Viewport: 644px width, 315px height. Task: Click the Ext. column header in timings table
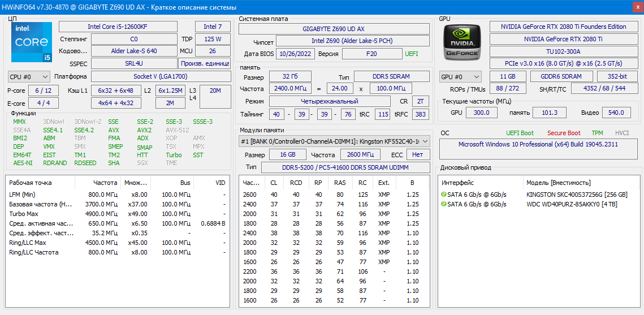(x=384, y=183)
